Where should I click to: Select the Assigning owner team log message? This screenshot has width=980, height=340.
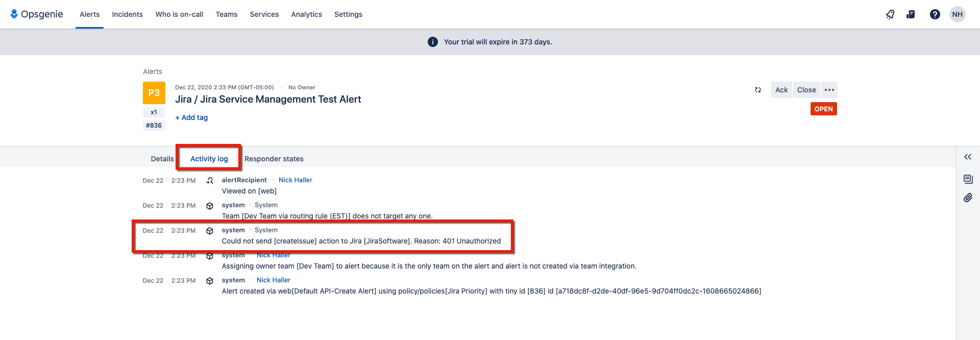pyautogui.click(x=429, y=266)
